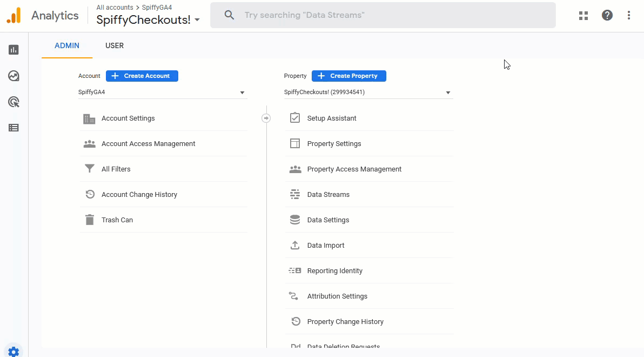Click the search input field
Screen dimensions: 644x357
click(383, 15)
